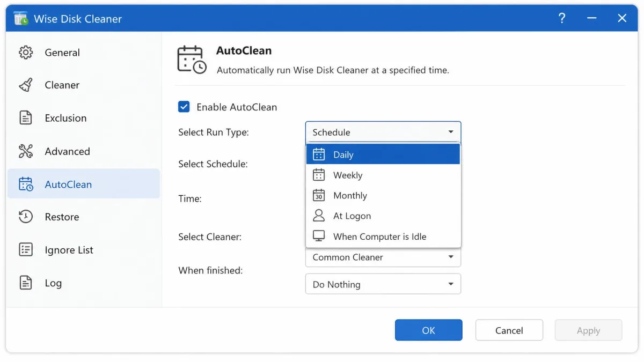This screenshot has height=362, width=644.
Task: Click the Daily calendar icon in dropdown list
Action: [319, 154]
